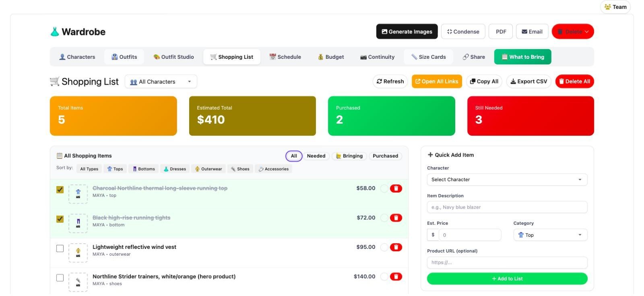Screen dimensions: 644x296
Task: Delete the Lightweight reflective wind vest item
Action: (x=396, y=247)
